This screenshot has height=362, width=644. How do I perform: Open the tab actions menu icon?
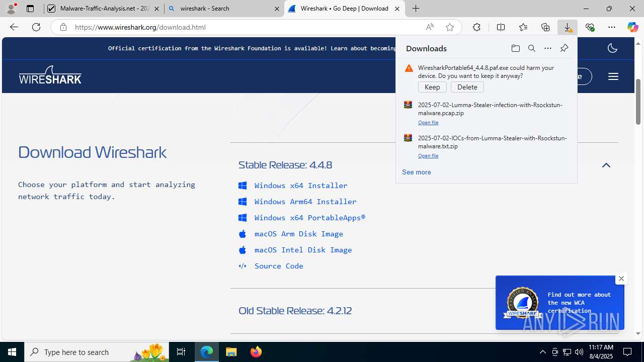click(x=30, y=9)
